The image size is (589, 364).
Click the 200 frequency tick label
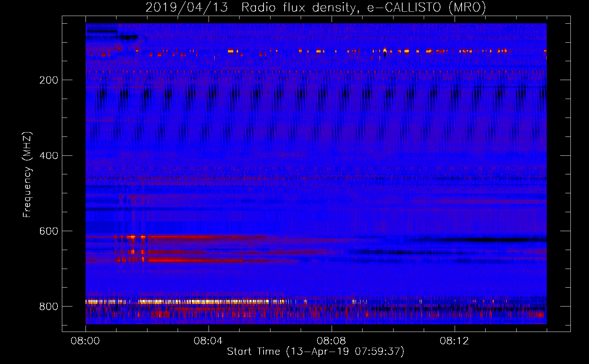click(x=49, y=80)
